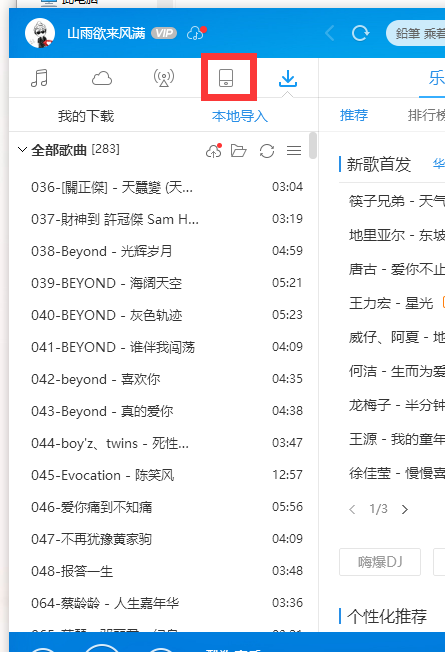This screenshot has height=652, width=445.
Task: Play new song 唐古 爱你不止
Action: tap(397, 269)
